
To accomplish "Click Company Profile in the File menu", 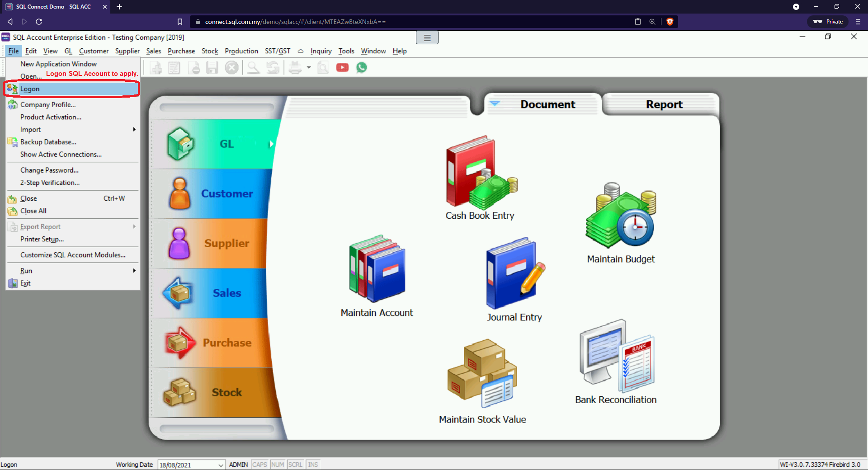I will pyautogui.click(x=47, y=104).
